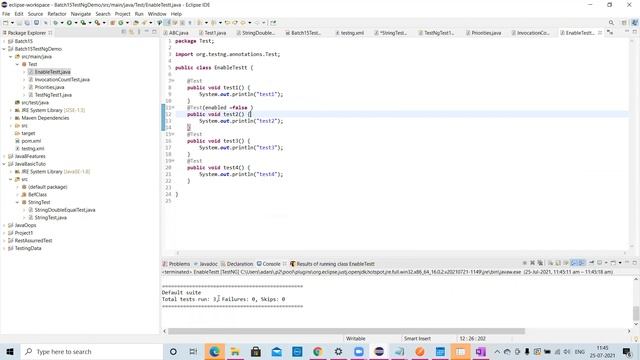The image size is (640, 360).
Task: Expand the RestAssuredTest project
Action: (x=4, y=241)
